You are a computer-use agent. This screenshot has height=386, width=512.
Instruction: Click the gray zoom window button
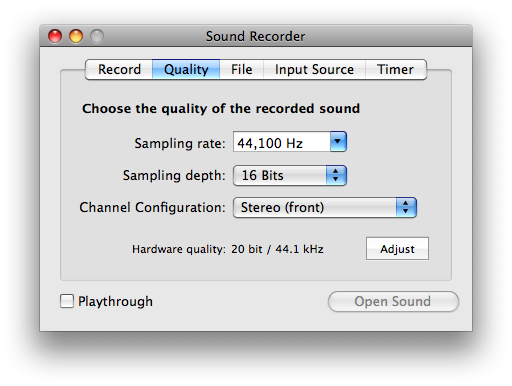(97, 36)
